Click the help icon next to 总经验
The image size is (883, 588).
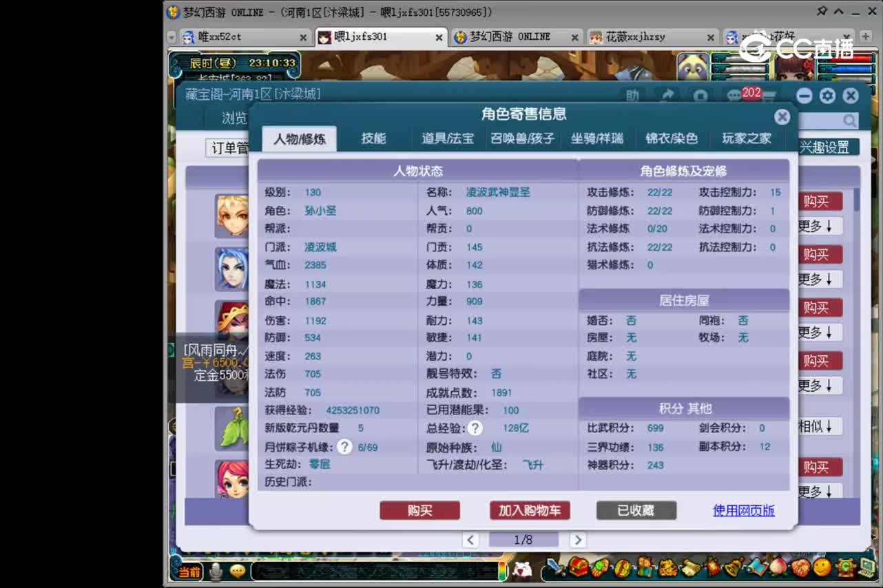tap(475, 428)
